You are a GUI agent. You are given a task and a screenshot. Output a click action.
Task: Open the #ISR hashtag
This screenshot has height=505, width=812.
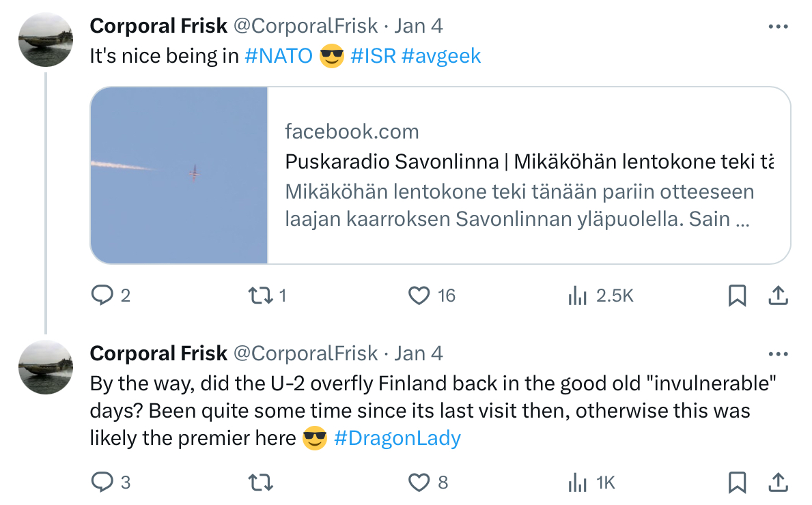[x=373, y=55]
